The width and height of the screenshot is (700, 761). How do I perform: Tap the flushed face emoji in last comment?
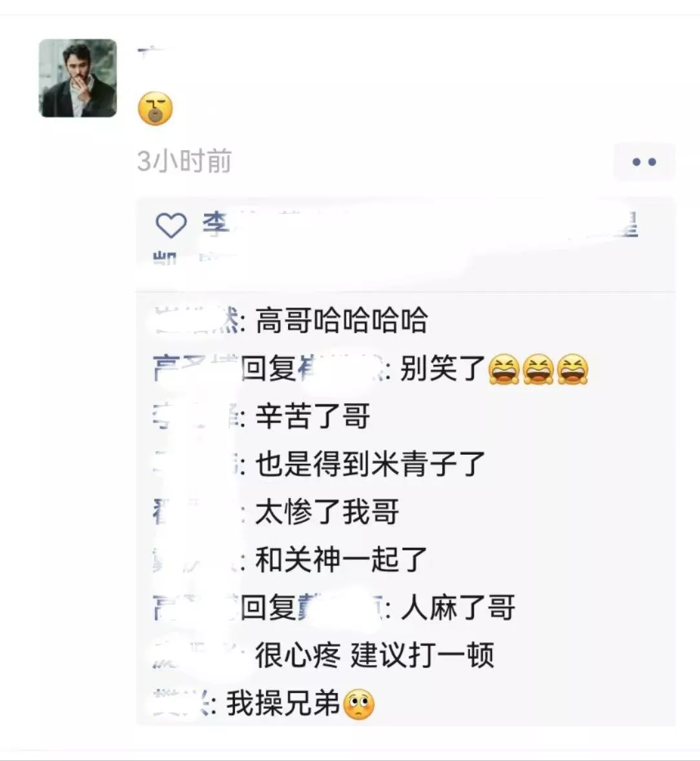(359, 704)
